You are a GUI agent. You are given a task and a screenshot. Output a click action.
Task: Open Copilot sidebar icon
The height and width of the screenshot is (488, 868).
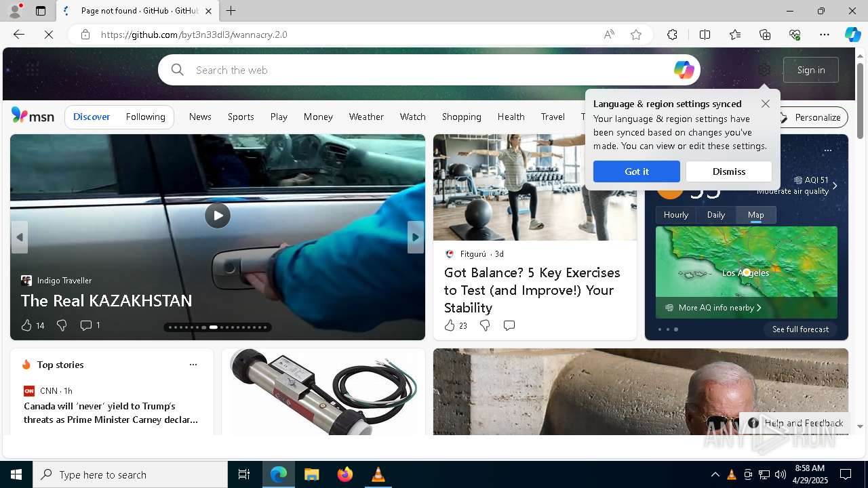(x=852, y=35)
